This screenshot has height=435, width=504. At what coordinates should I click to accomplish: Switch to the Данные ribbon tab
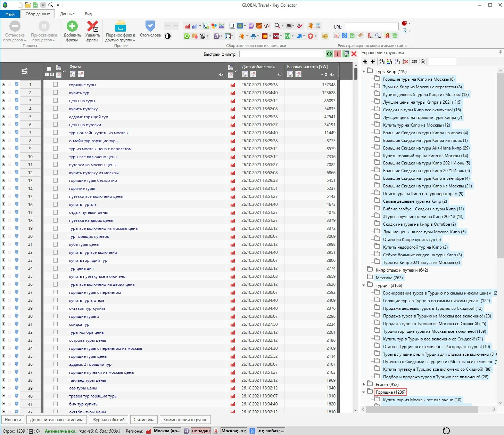click(x=67, y=14)
